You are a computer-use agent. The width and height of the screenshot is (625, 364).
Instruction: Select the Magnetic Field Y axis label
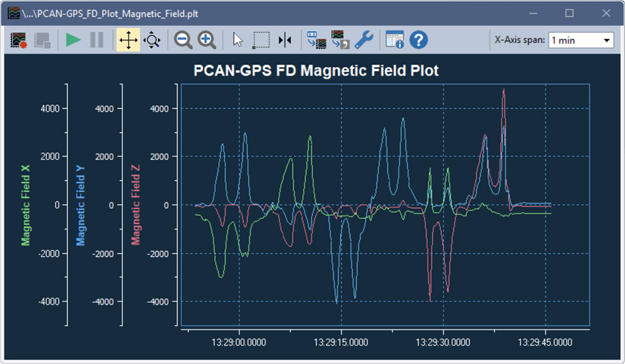[80, 205]
